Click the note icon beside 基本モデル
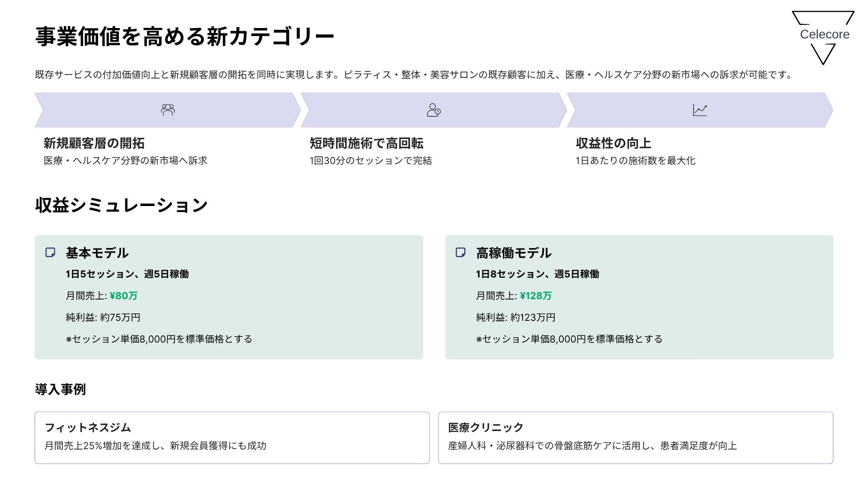 51,252
